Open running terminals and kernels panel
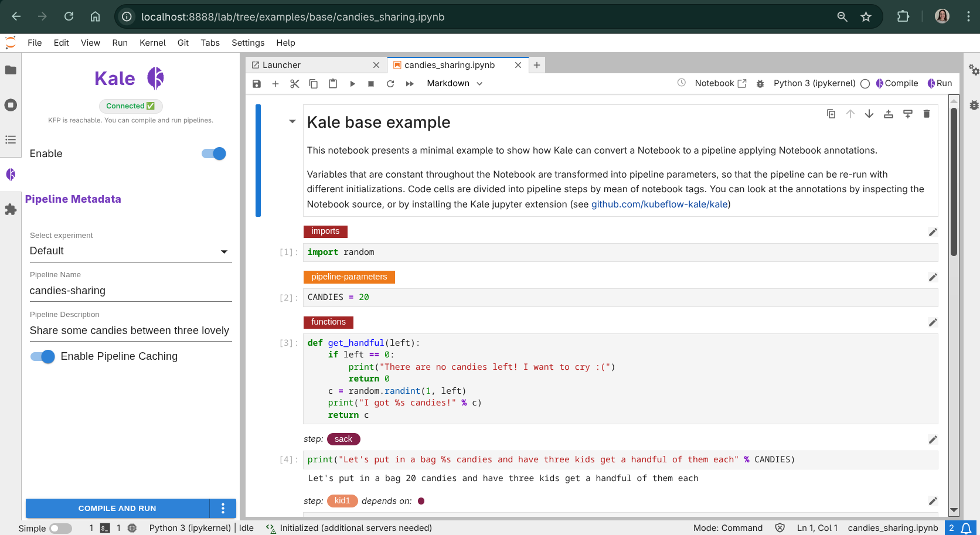The width and height of the screenshot is (980, 535). click(11, 105)
